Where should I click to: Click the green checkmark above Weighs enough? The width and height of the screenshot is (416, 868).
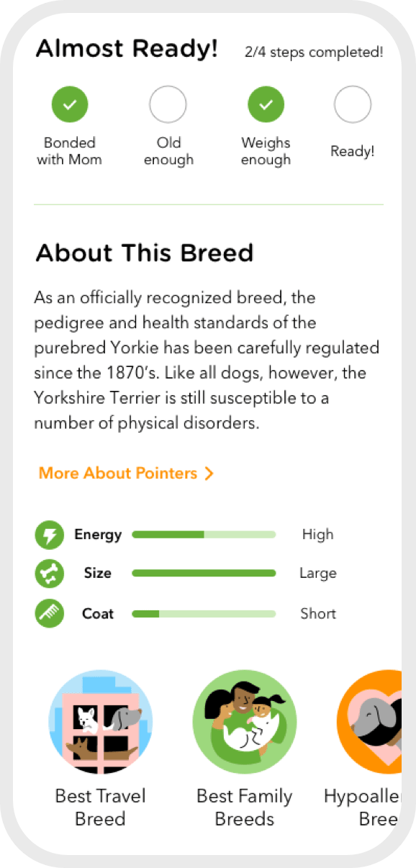pos(266,104)
